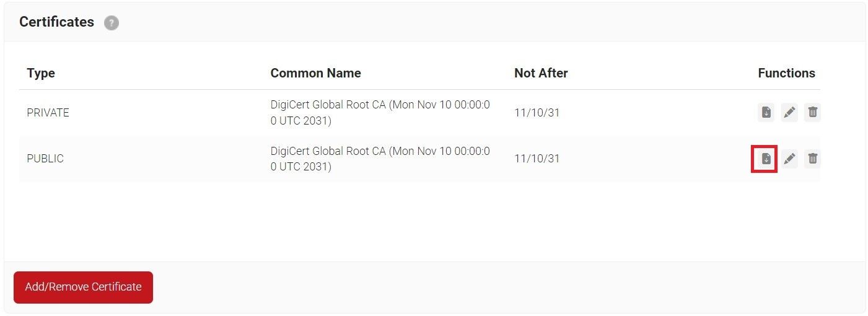Click the common name in PUBLIC row
Image resolution: width=868 pixels, height=316 pixels.
tap(380, 159)
